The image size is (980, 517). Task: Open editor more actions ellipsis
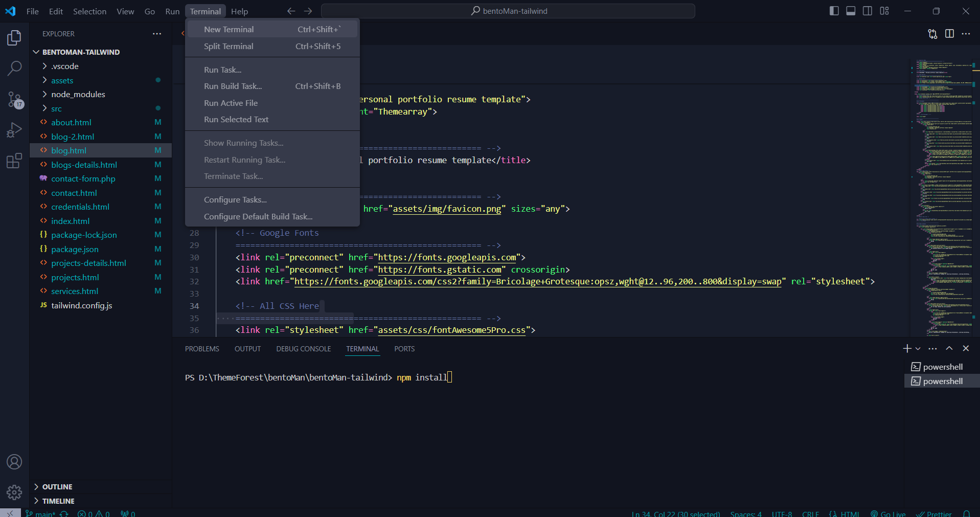coord(966,34)
